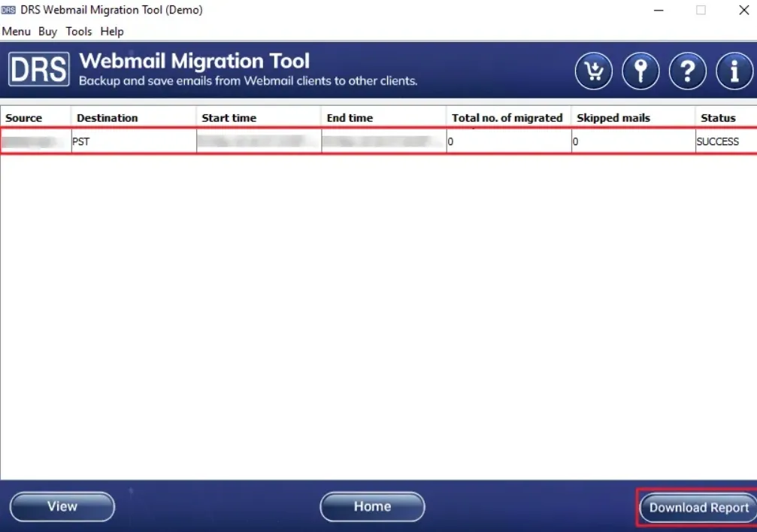Click the Start time column header
Viewport: 757px width, 532px height.
click(229, 118)
